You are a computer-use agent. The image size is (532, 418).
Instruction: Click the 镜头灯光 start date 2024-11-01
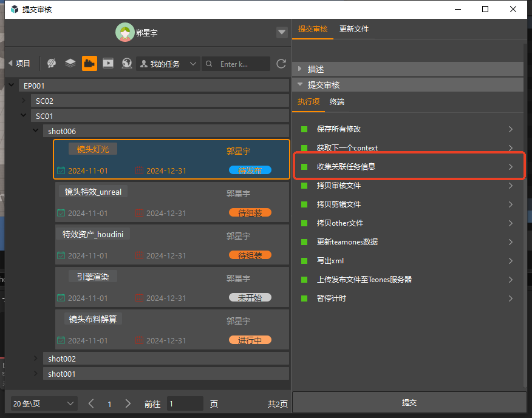click(x=88, y=170)
